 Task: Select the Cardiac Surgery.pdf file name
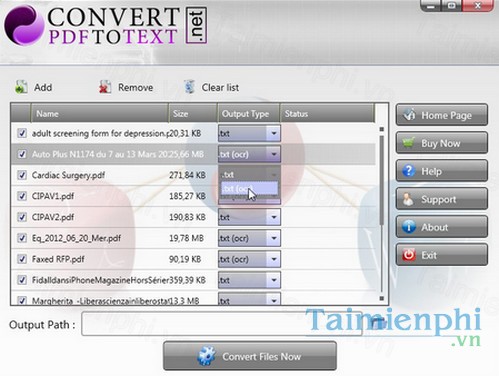pos(68,175)
